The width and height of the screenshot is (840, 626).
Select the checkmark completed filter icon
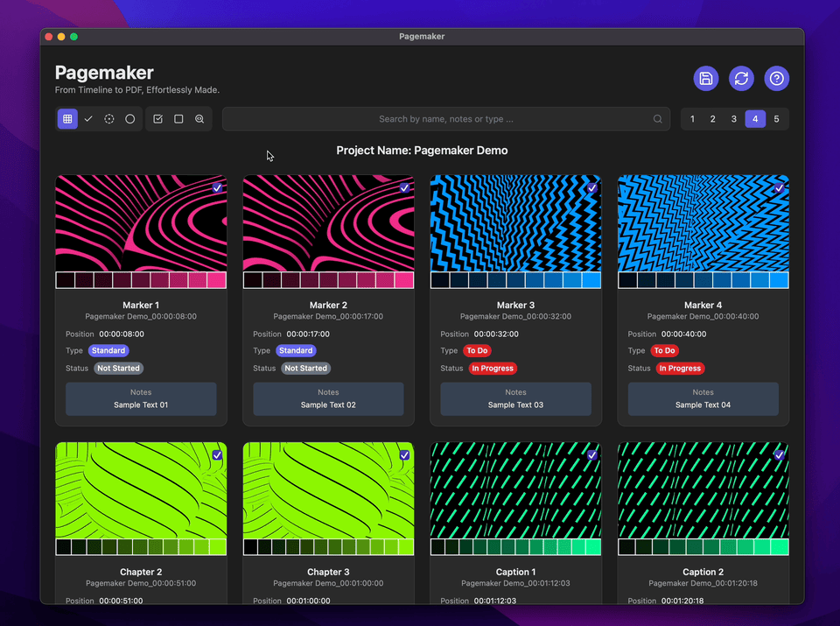(x=88, y=119)
